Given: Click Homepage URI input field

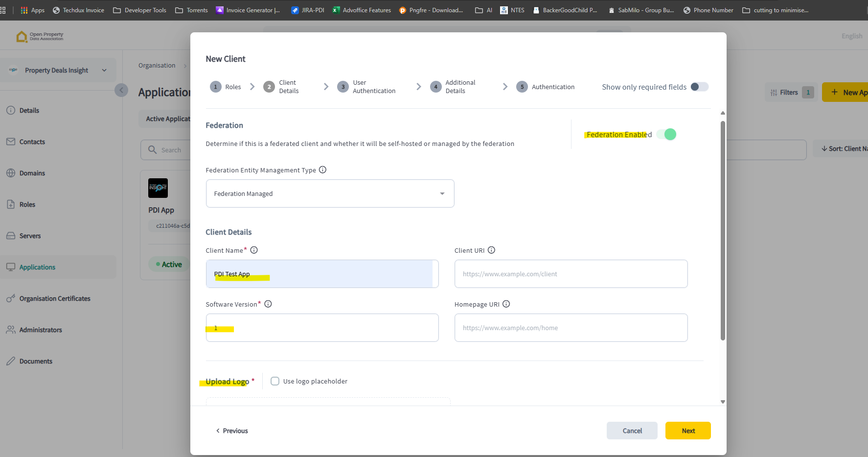Looking at the screenshot, I should pyautogui.click(x=571, y=328).
